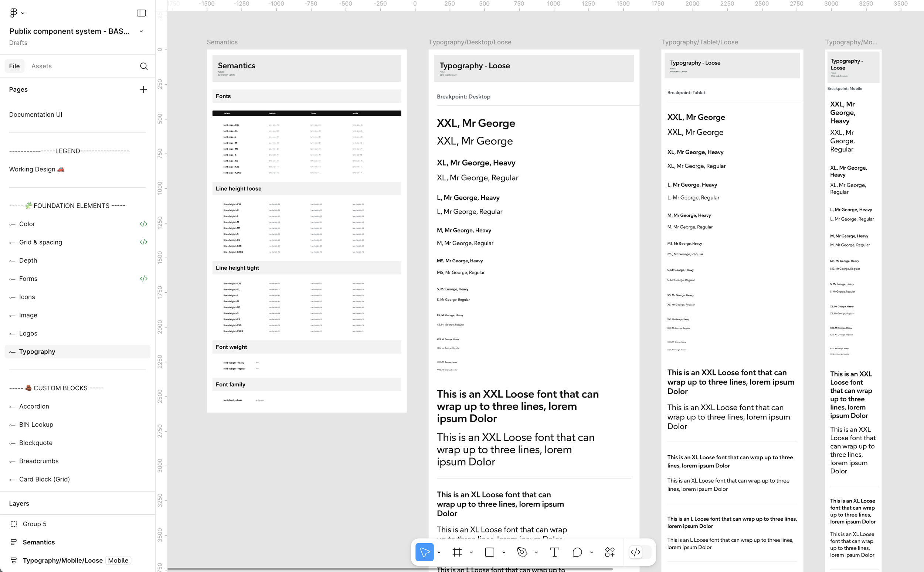
Task: Switch to the Assets tab
Action: tap(41, 66)
